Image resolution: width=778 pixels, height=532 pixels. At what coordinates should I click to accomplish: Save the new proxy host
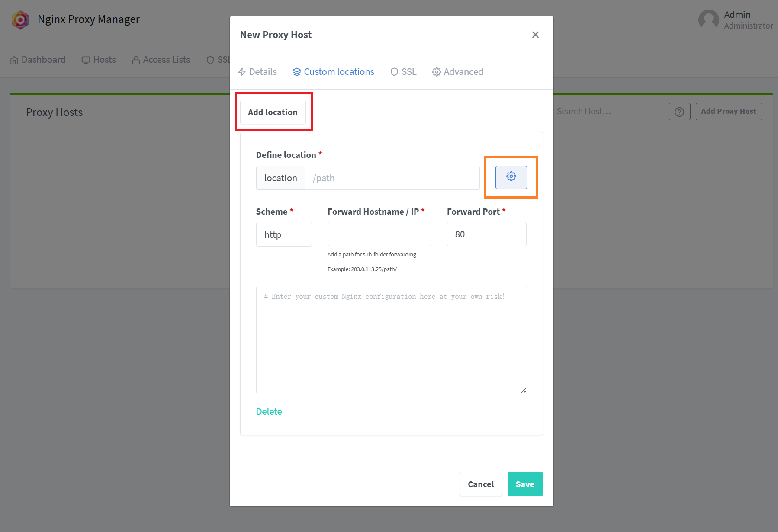525,484
